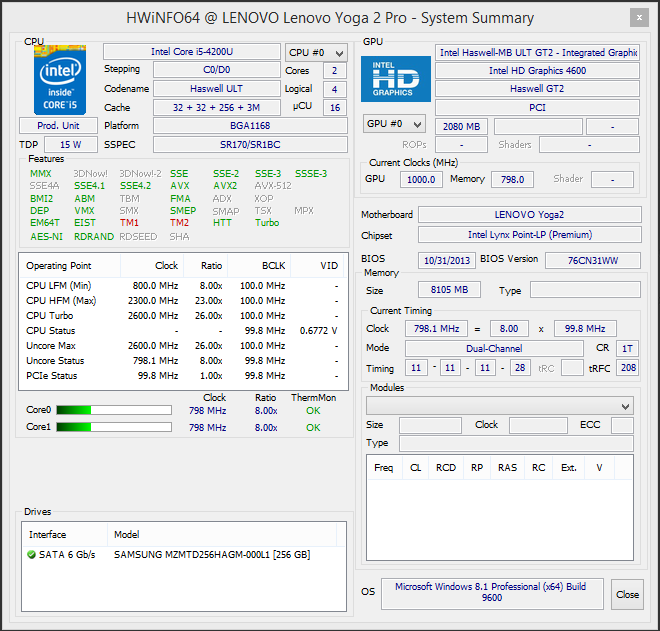Click the Close button
Image resolution: width=660 pixels, height=631 pixels.
click(x=627, y=594)
